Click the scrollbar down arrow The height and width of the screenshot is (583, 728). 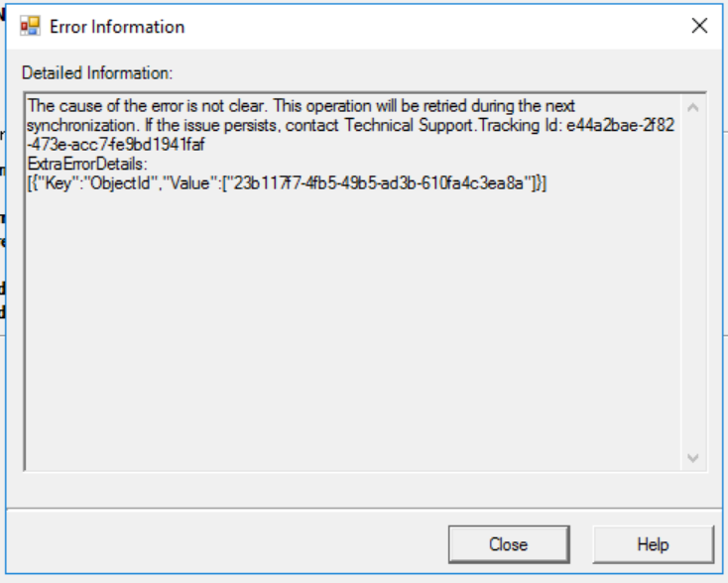693,457
